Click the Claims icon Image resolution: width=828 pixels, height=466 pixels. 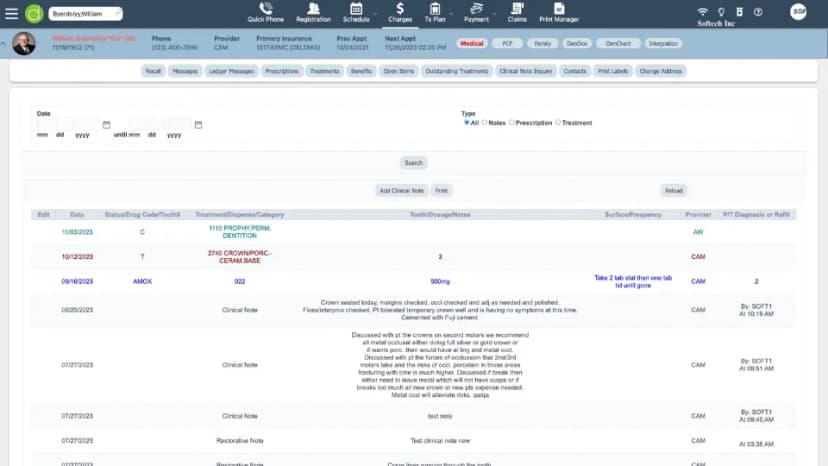pos(516,12)
